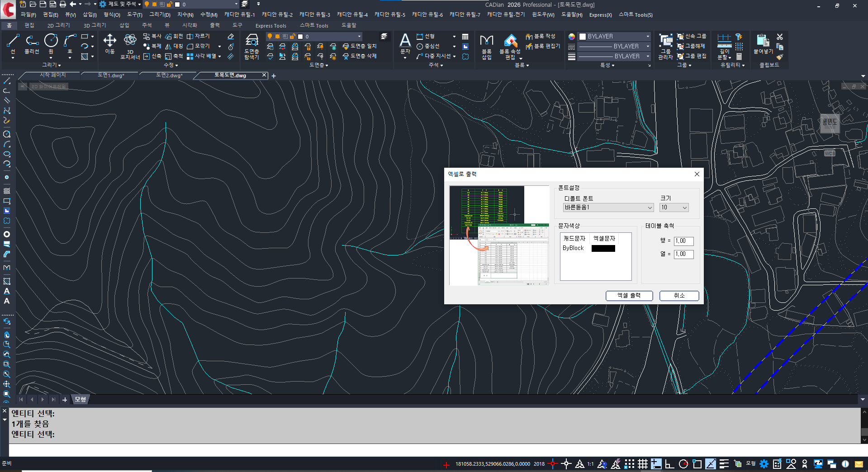Toggle snap dots mode in status bar
This screenshot has height=472, width=868.
pos(629,464)
